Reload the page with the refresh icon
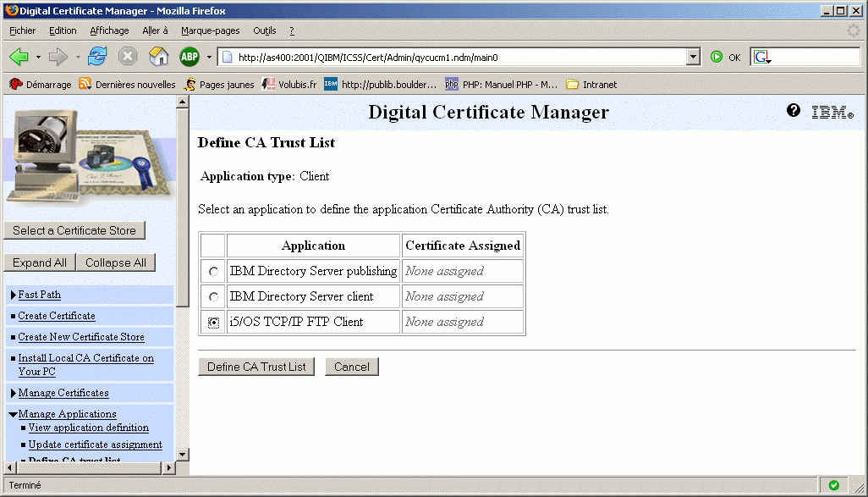This screenshot has width=868, height=497. pyautogui.click(x=97, y=57)
